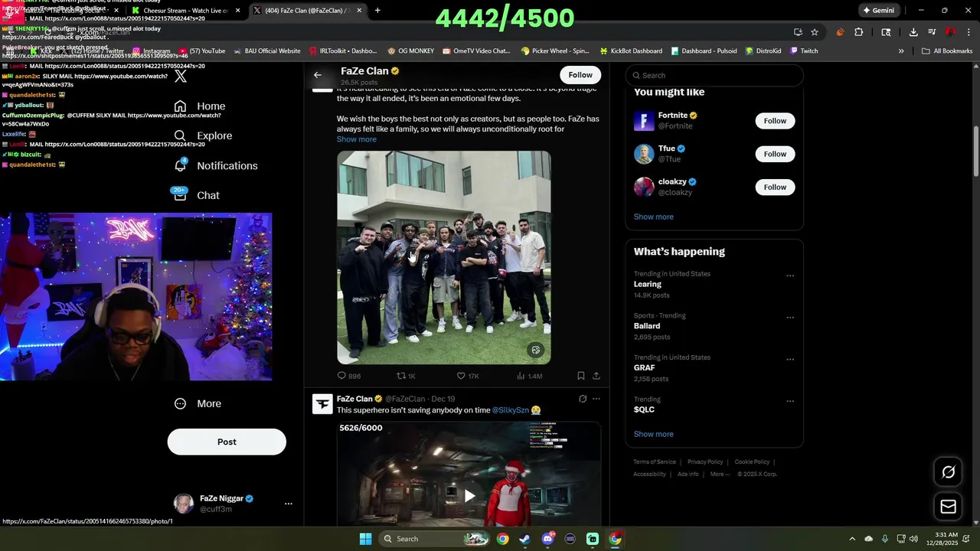This screenshot has width=980, height=551.
Task: Expand the post text with Show more
Action: click(357, 139)
